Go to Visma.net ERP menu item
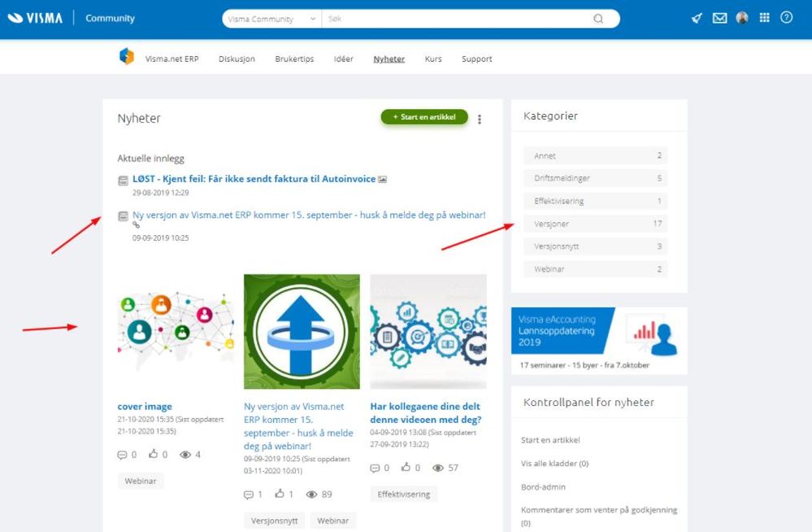This screenshot has width=812, height=532. (172, 59)
